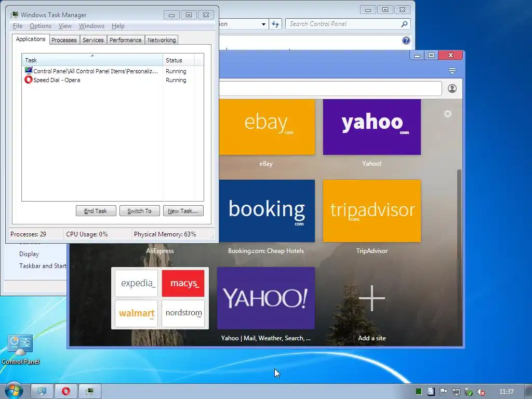
Task: Open Opera tab menu icon in title bar
Action: click(452, 71)
